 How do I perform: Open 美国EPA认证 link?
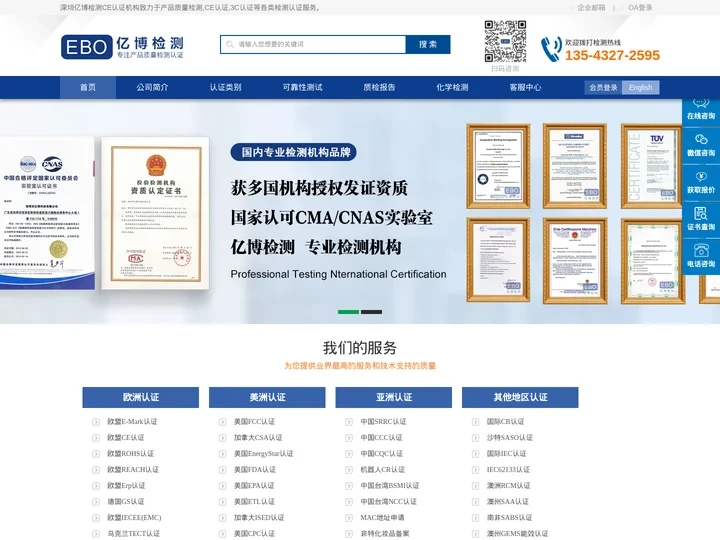(x=254, y=486)
